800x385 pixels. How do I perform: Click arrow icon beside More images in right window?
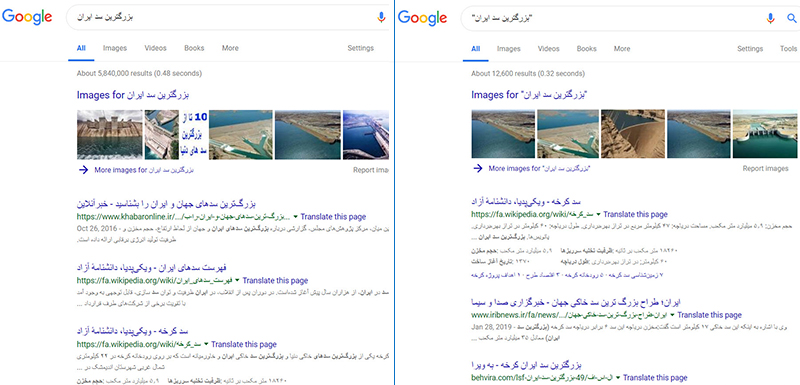tap(478, 168)
